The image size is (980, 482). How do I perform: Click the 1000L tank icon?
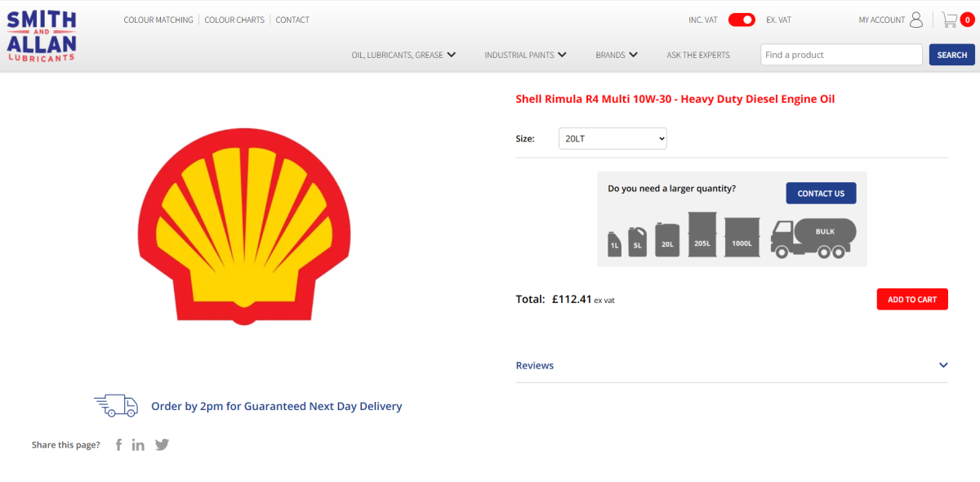[742, 237]
